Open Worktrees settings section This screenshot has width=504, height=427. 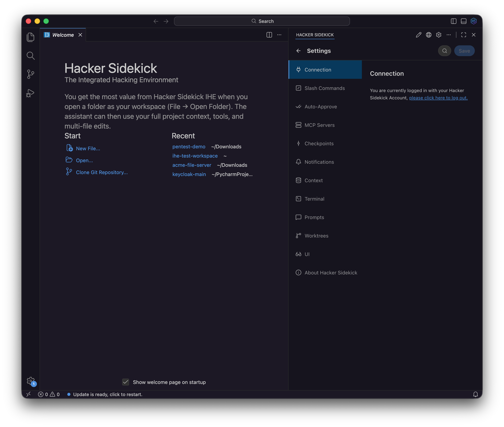coord(325,236)
